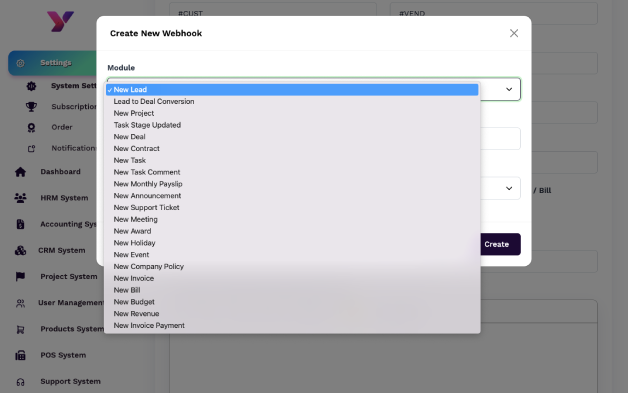
Task: Click the User Management users icon
Action: coord(20,303)
